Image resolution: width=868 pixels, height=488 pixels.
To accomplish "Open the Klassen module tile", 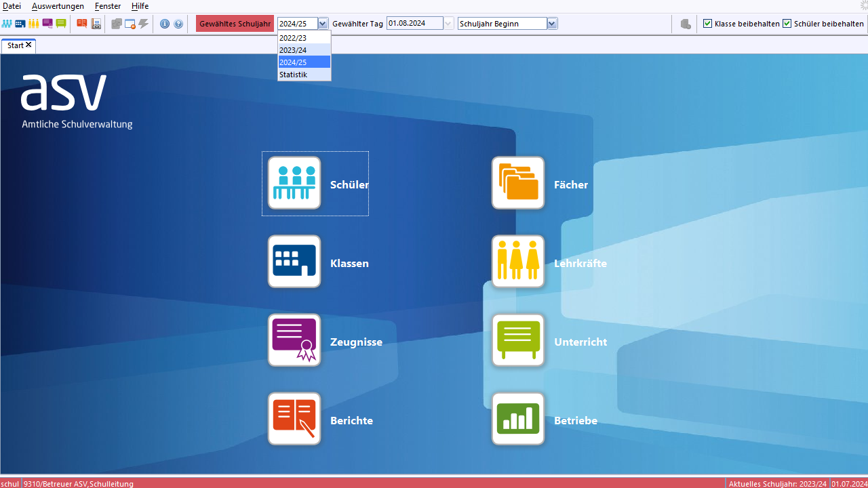I will 294,262.
